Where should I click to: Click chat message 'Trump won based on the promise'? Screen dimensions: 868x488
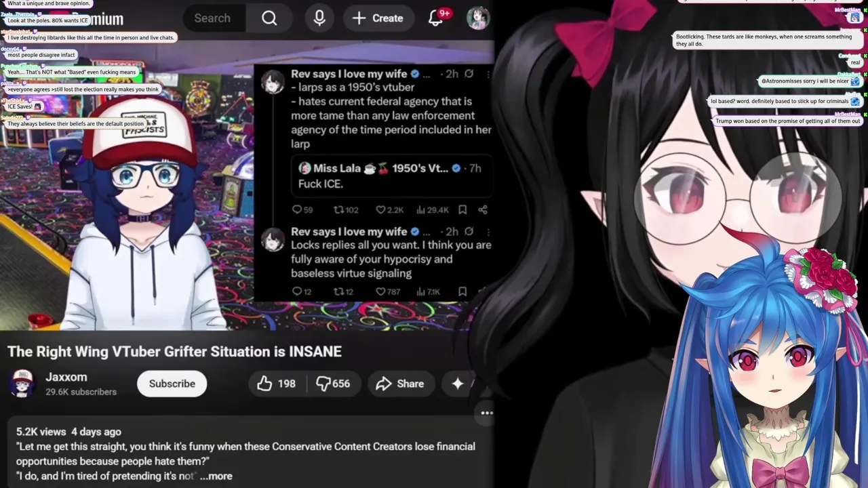pos(788,121)
